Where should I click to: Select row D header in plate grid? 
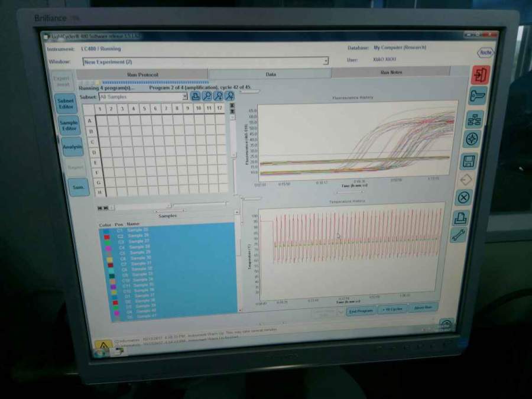click(x=94, y=153)
